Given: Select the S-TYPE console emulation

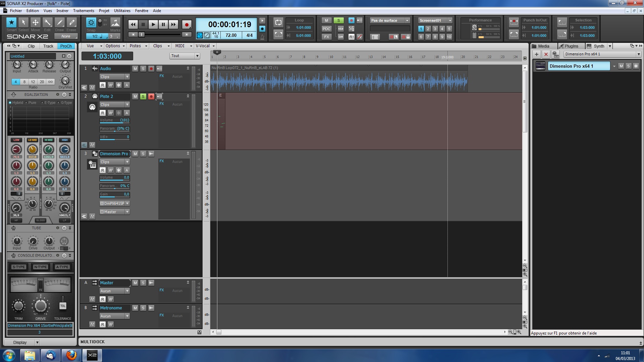Looking at the screenshot, I should (19, 267).
